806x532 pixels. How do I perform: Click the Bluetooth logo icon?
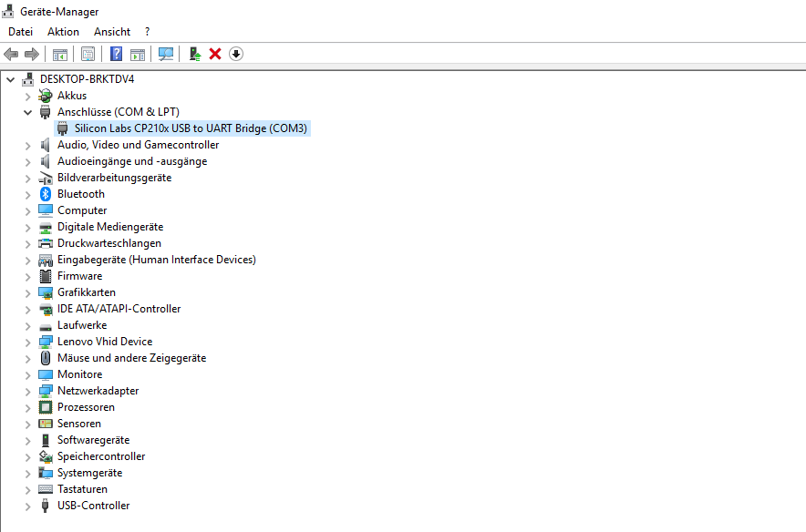[46, 194]
